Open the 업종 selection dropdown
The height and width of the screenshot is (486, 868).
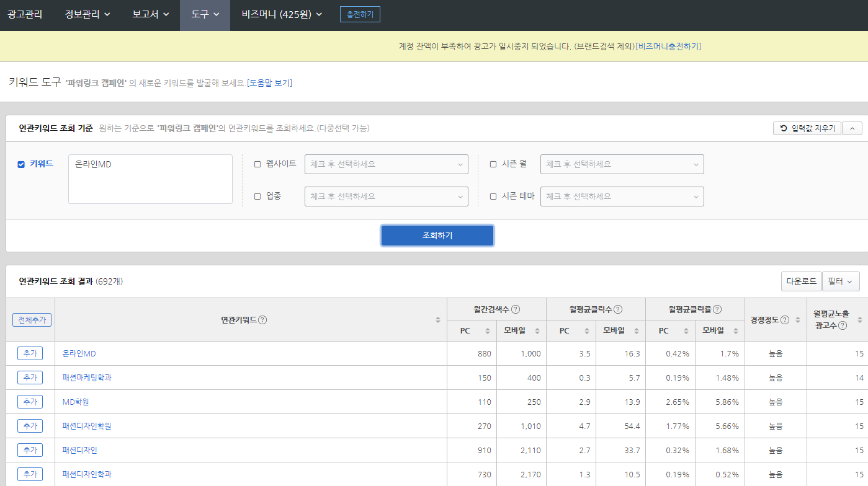(386, 197)
